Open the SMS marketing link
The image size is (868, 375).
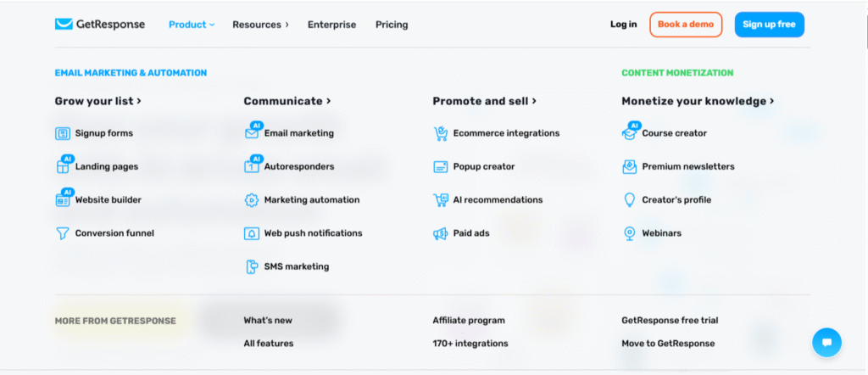(x=297, y=266)
